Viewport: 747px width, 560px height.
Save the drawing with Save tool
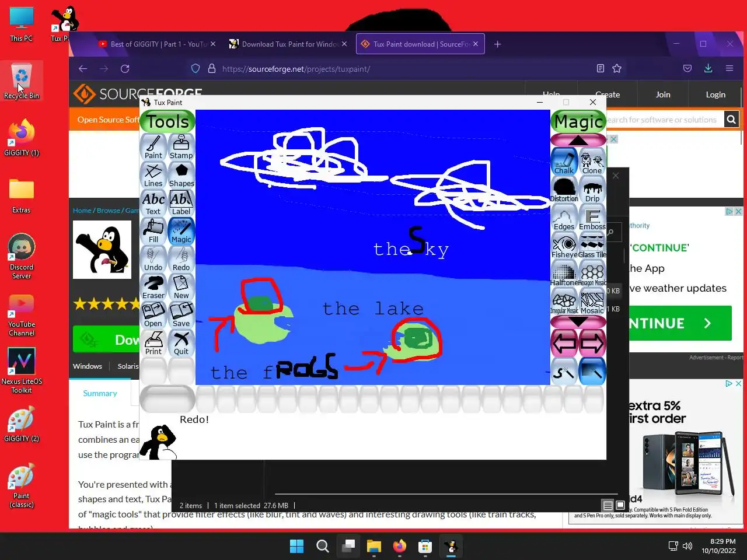181,315
